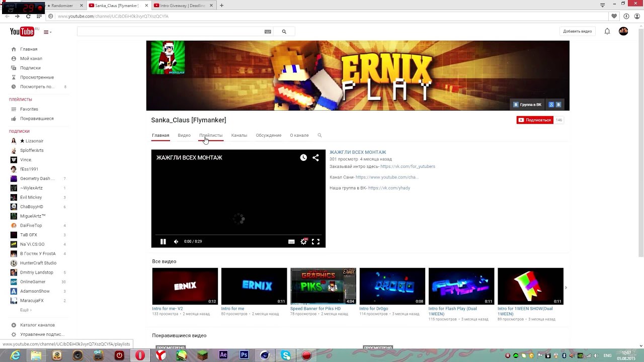
Task: Mute the video volume icon
Action: pyautogui.click(x=176, y=241)
